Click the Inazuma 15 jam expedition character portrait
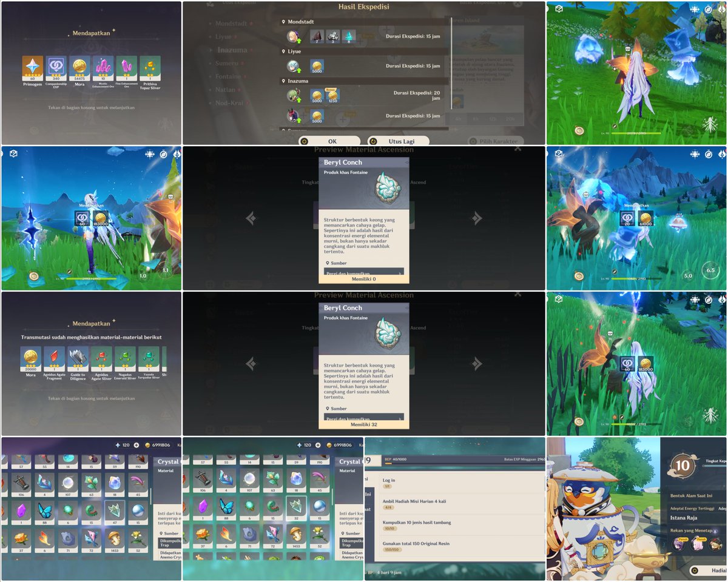The width and height of the screenshot is (728, 582). (294, 116)
